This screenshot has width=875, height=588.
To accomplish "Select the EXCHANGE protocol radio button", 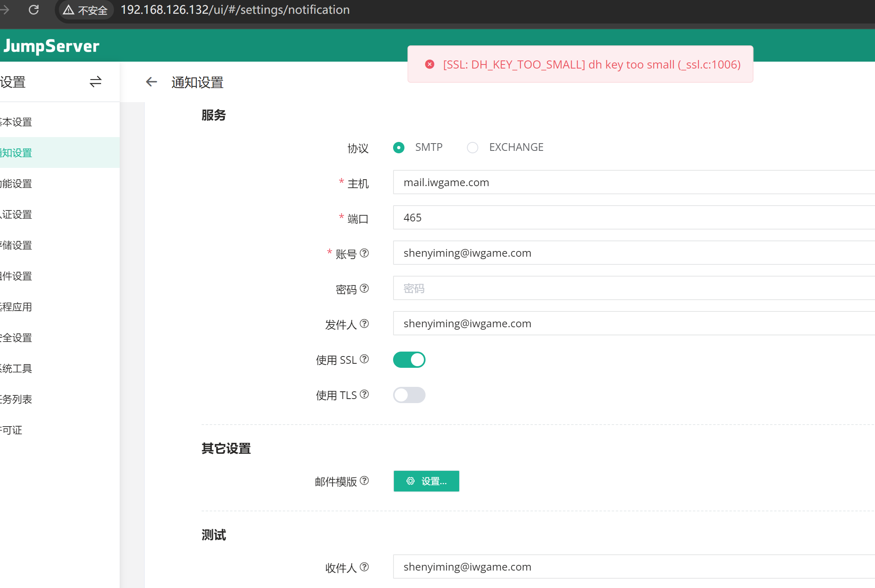I will [473, 148].
